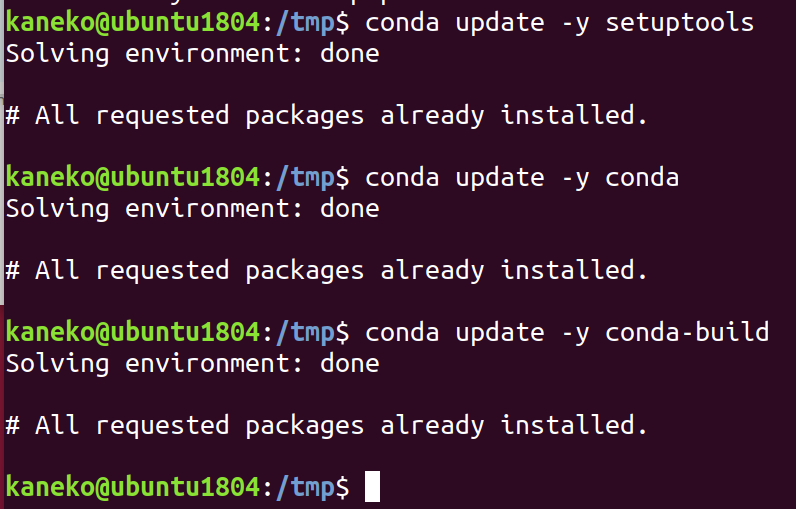Click the 'conda-build' word in last command
The height and width of the screenshot is (509, 796).
click(x=687, y=332)
